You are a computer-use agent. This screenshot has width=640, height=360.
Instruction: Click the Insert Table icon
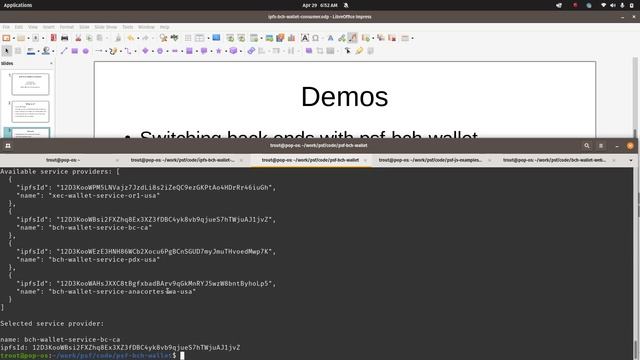click(x=199, y=38)
